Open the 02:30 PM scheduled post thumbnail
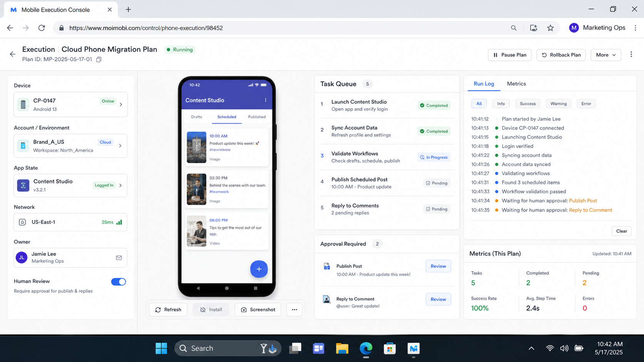The height and width of the screenshot is (362, 644). click(x=196, y=189)
